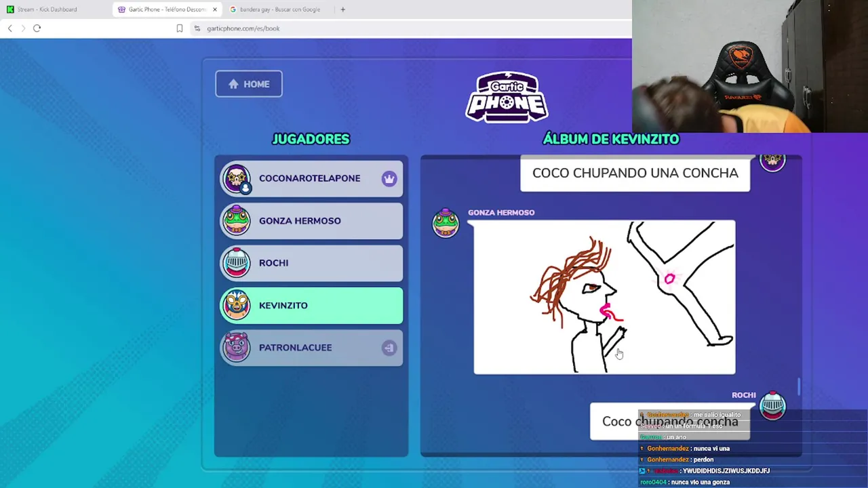Select player COCONAROTELAPONE
The width and height of the screenshot is (868, 488).
pyautogui.click(x=311, y=178)
